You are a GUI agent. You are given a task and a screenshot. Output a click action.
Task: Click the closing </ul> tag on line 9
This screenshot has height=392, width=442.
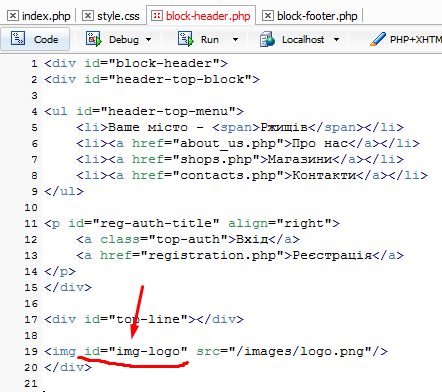tap(64, 191)
